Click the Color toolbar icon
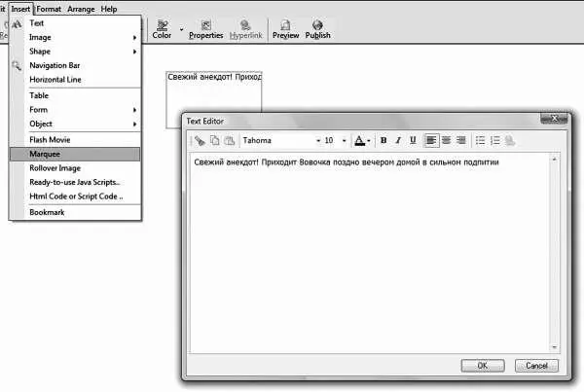 coord(162,29)
